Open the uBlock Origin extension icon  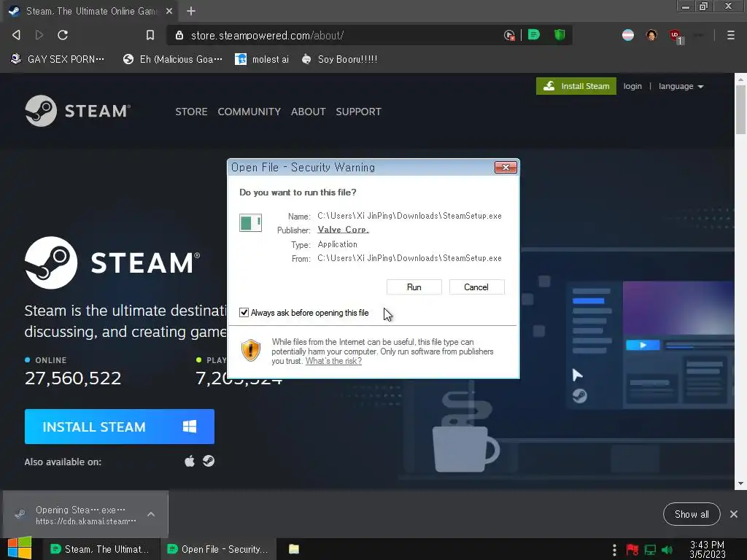click(x=676, y=36)
